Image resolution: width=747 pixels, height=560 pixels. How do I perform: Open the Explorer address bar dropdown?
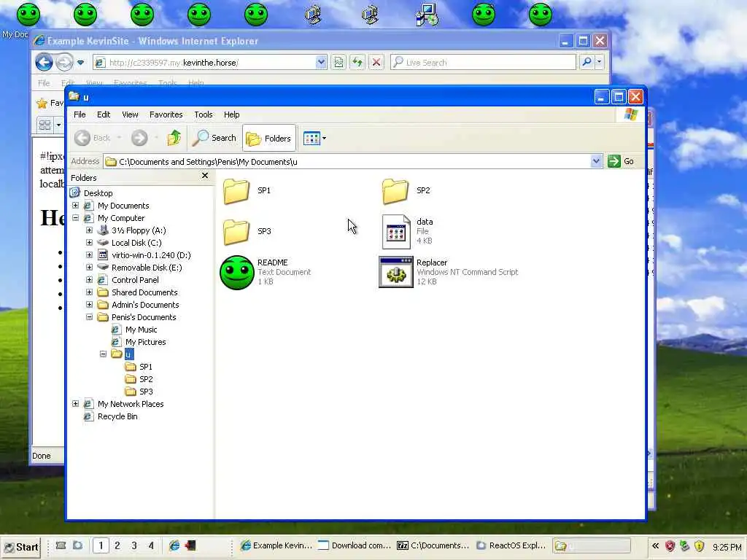596,161
